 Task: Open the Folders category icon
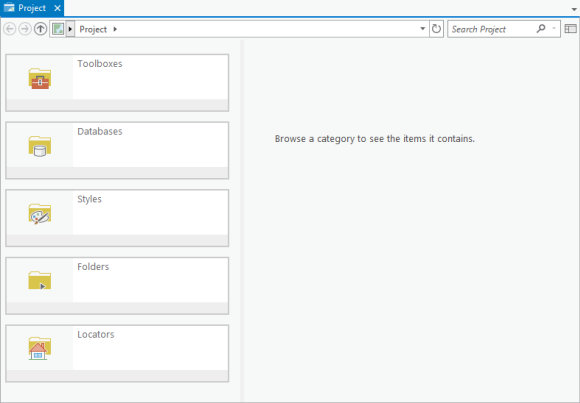pos(40,281)
